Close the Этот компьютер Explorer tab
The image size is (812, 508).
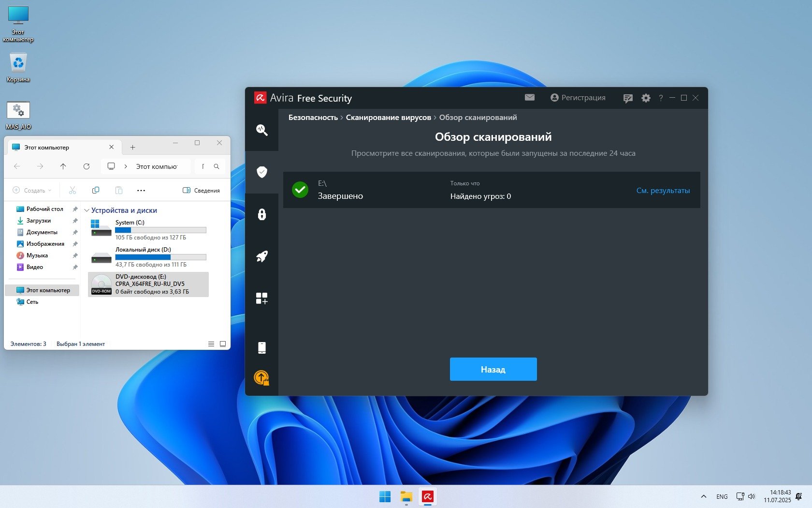[x=112, y=147]
